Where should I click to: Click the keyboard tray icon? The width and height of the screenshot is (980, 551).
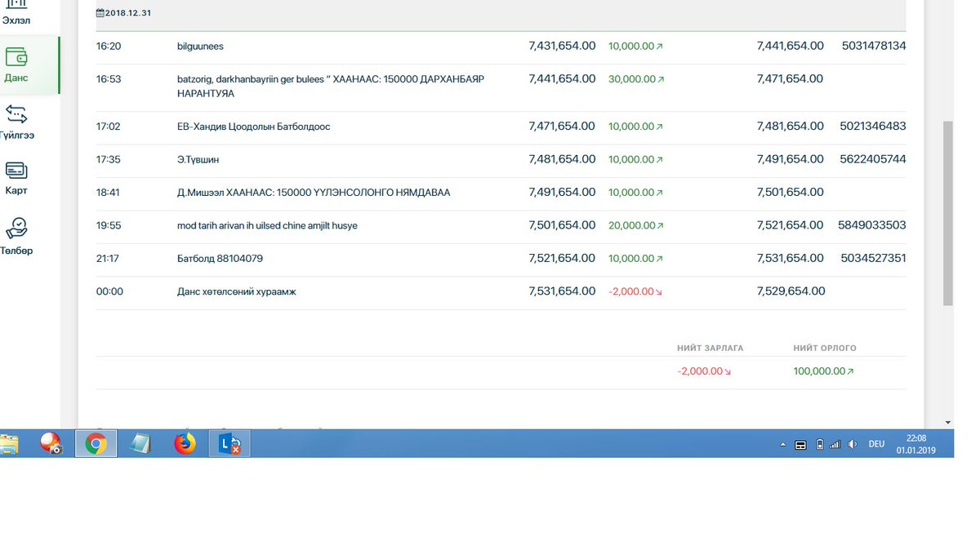pos(801,445)
